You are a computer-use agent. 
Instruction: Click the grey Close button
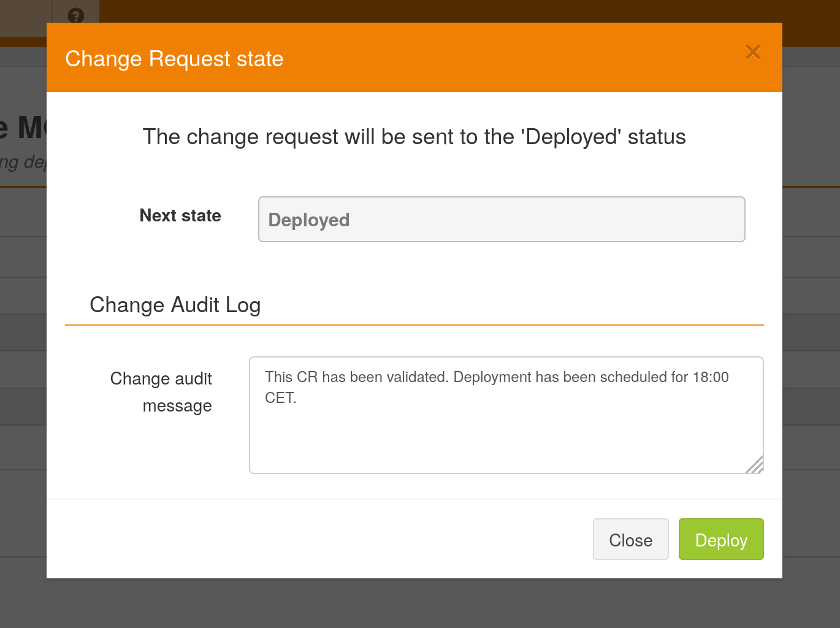tap(630, 540)
